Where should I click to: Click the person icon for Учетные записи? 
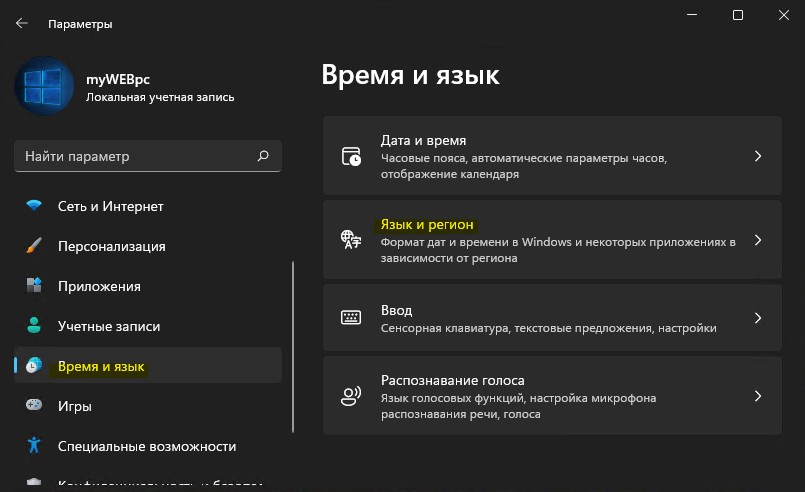[x=34, y=325]
